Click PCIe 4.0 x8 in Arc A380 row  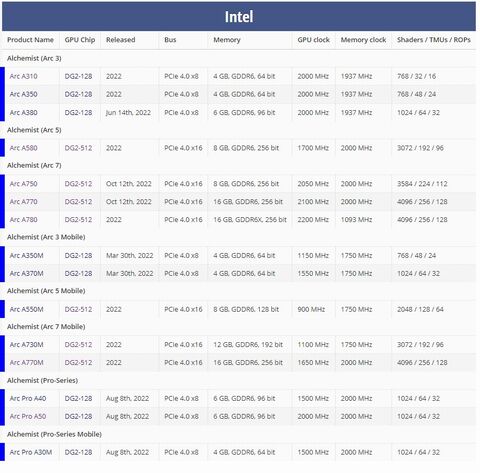(181, 113)
